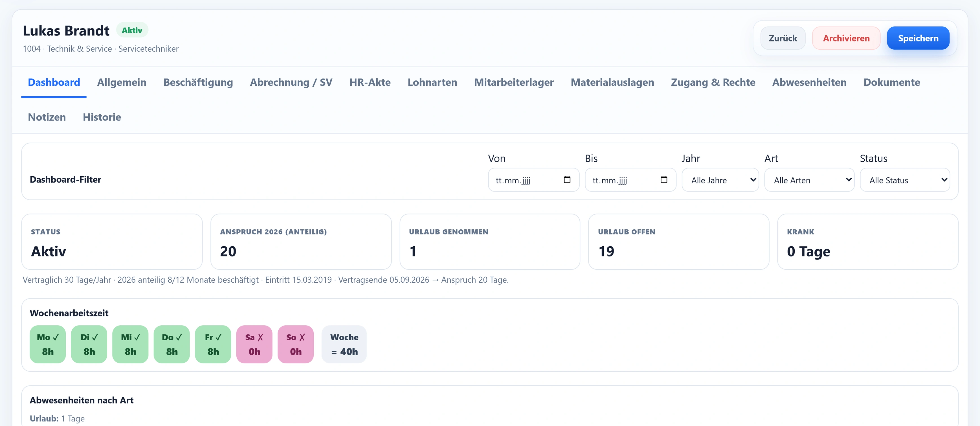The width and height of the screenshot is (980, 426).
Task: Open the Status dropdown showing Alle Status
Action: [x=905, y=180]
